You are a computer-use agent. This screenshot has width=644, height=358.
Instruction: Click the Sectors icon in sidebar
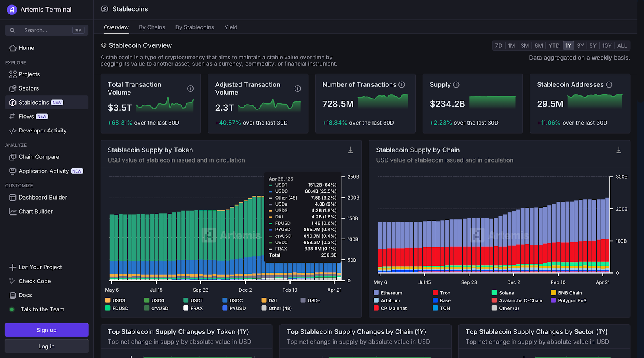(12, 88)
